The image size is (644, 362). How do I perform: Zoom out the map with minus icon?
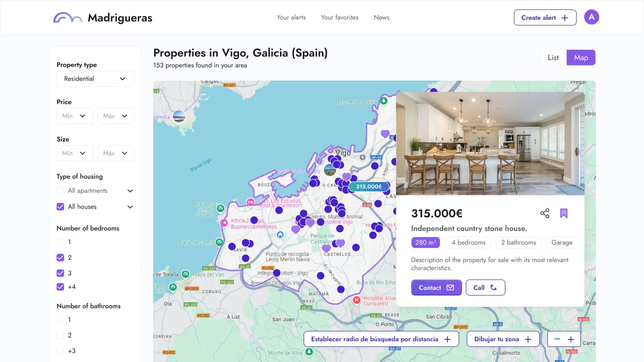(557, 339)
